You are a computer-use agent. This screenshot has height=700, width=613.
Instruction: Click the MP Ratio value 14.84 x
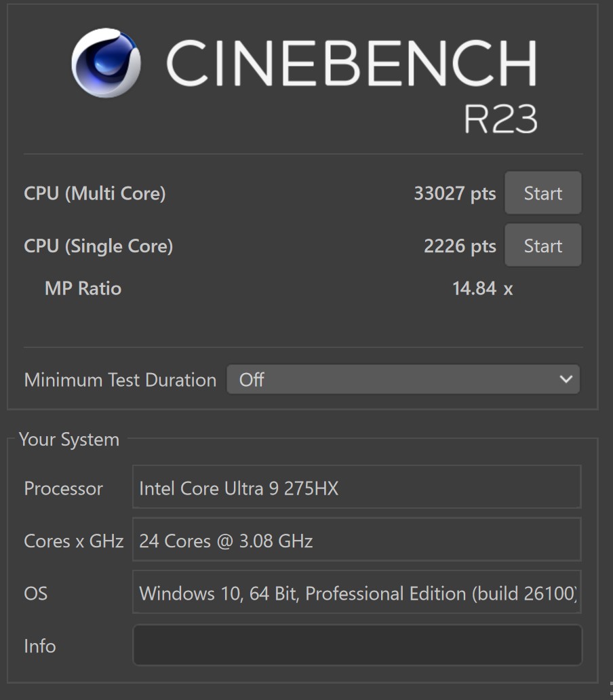[482, 289]
